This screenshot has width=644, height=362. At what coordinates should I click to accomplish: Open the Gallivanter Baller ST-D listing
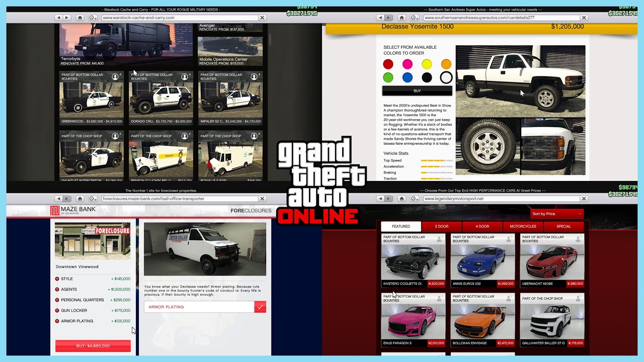click(x=552, y=320)
